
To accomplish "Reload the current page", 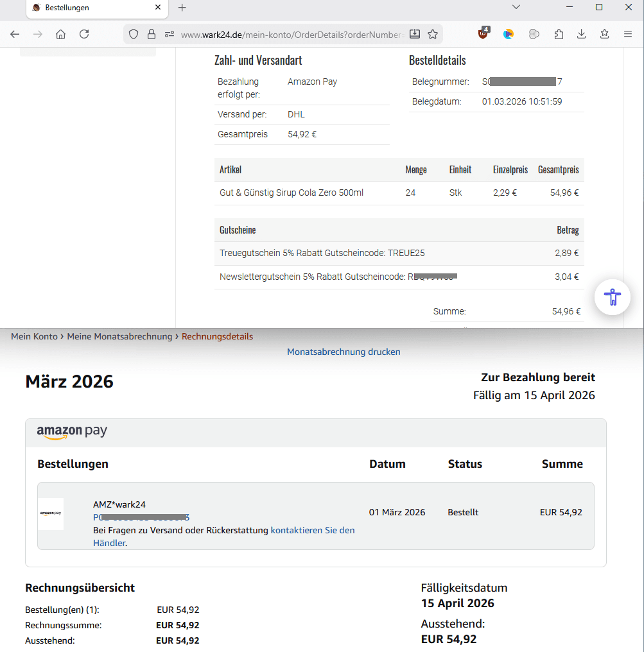I will point(84,34).
